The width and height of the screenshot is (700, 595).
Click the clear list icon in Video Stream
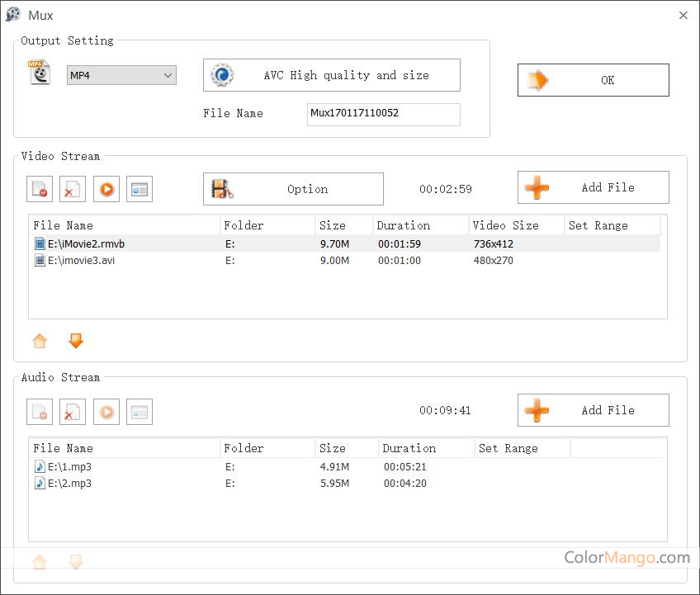point(73,189)
